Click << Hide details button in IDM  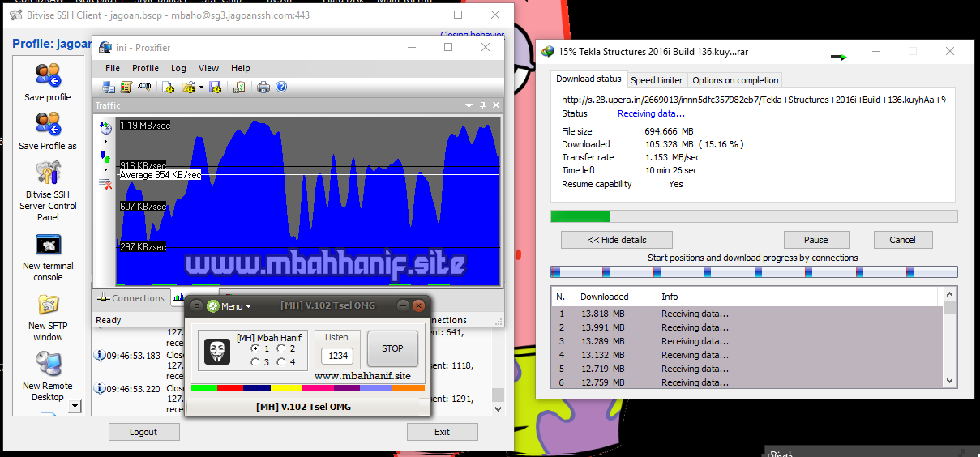(x=616, y=240)
